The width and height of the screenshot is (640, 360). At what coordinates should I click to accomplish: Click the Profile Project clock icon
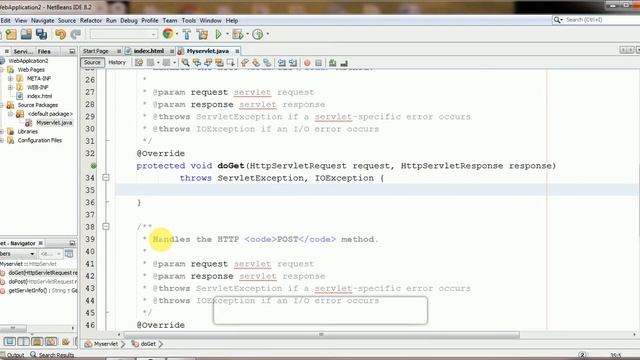click(258, 35)
